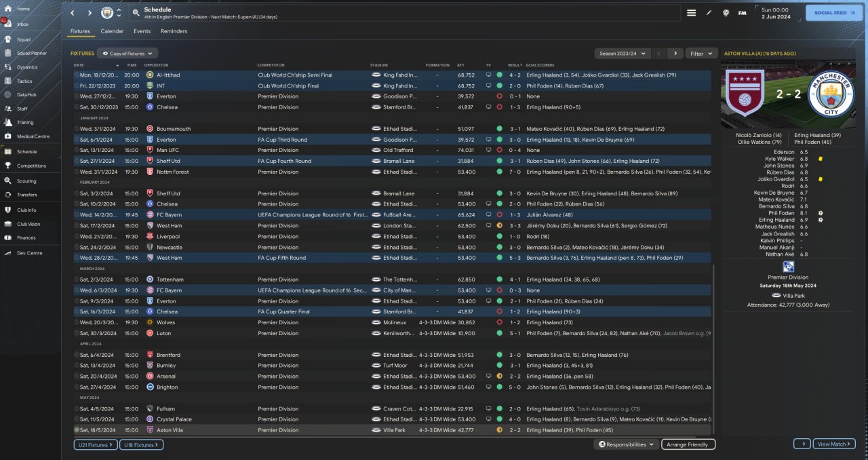Sort by the Competition column header

271,65
